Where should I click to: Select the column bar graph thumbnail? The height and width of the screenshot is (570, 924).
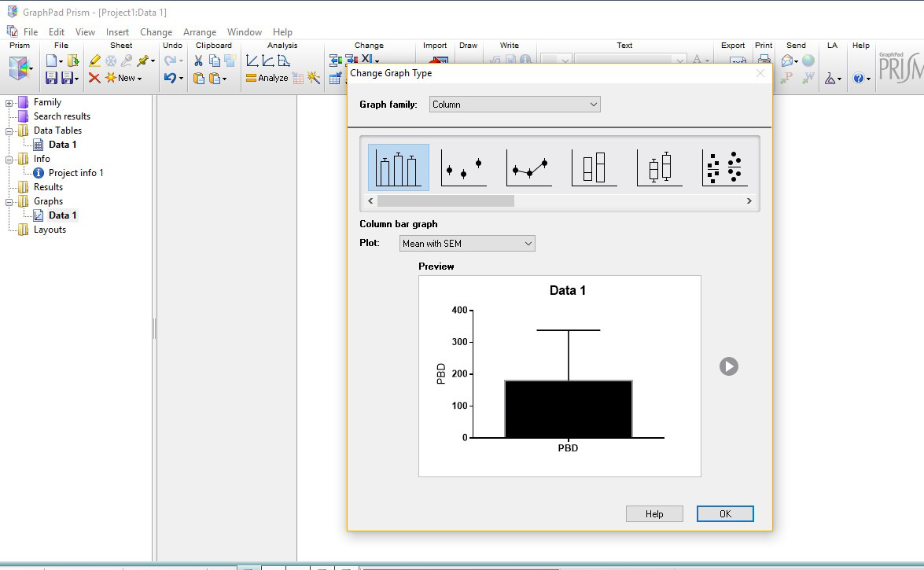point(399,167)
